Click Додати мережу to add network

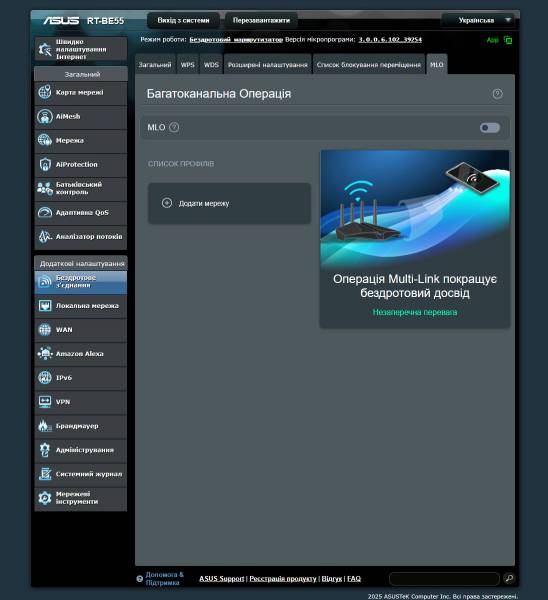(x=229, y=203)
